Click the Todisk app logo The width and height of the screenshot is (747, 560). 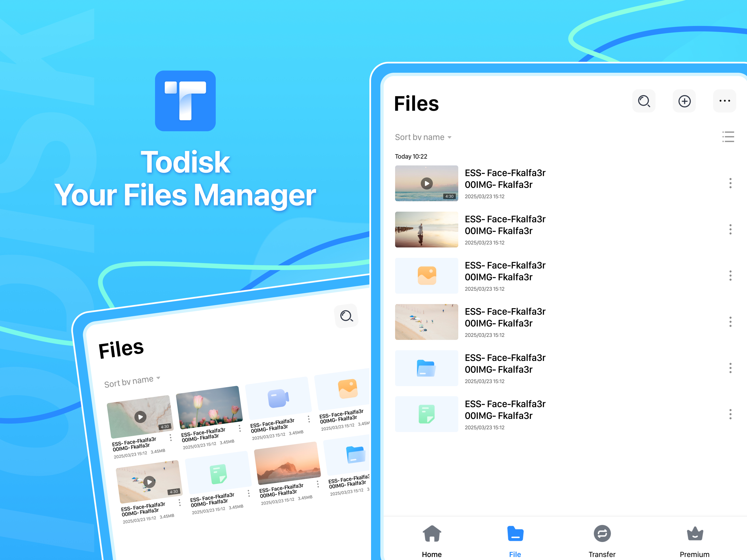[x=185, y=101]
